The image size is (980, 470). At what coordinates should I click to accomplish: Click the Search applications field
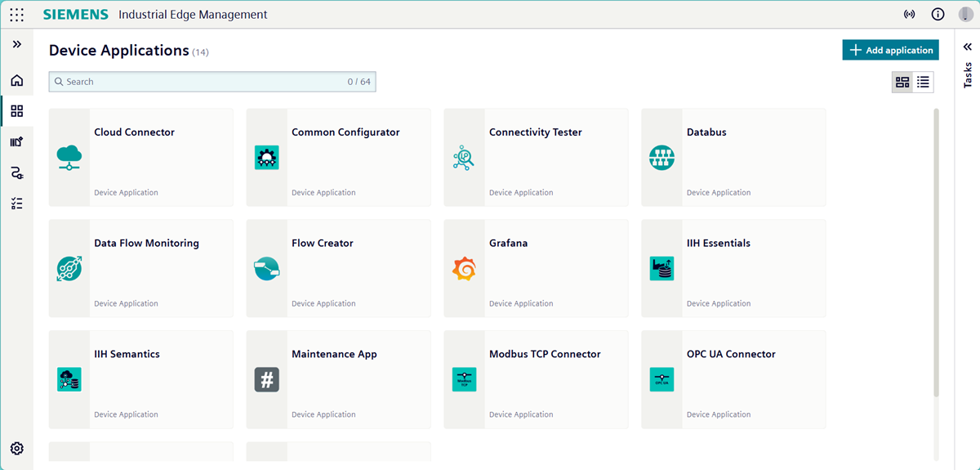212,82
